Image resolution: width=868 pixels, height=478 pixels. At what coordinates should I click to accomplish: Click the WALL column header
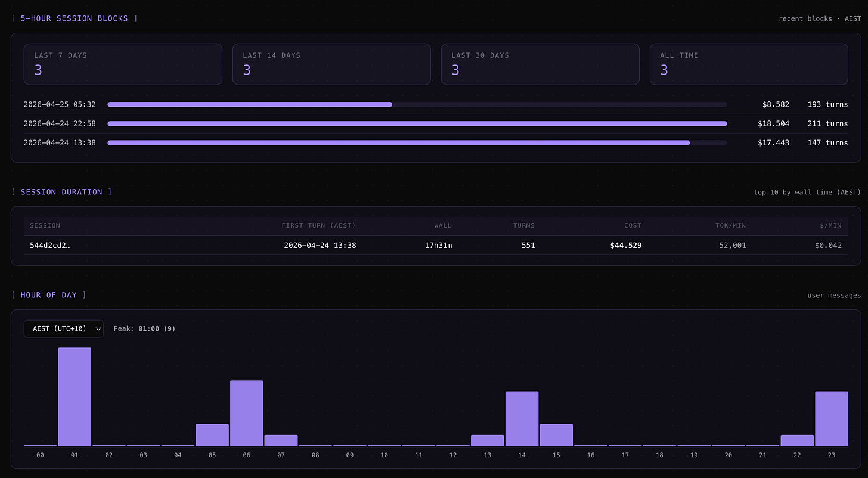point(442,225)
